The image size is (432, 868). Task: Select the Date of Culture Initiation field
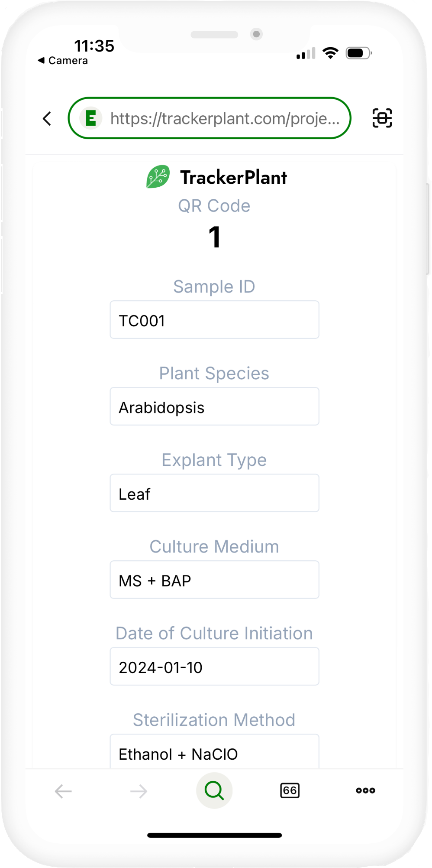click(214, 666)
